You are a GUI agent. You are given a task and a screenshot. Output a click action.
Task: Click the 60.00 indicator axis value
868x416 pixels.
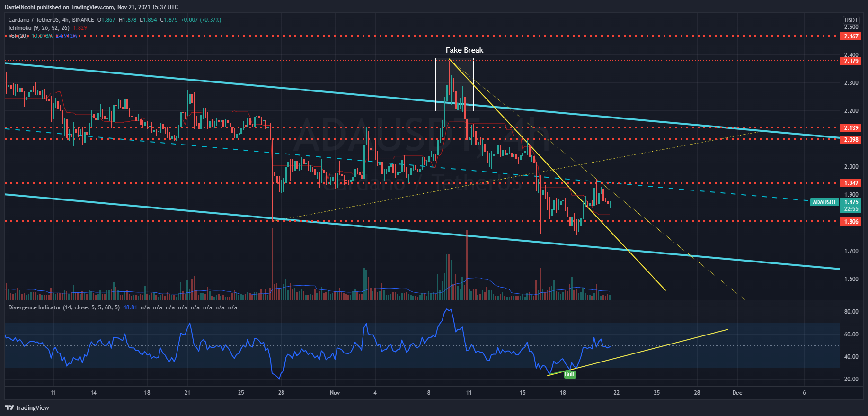click(x=851, y=334)
